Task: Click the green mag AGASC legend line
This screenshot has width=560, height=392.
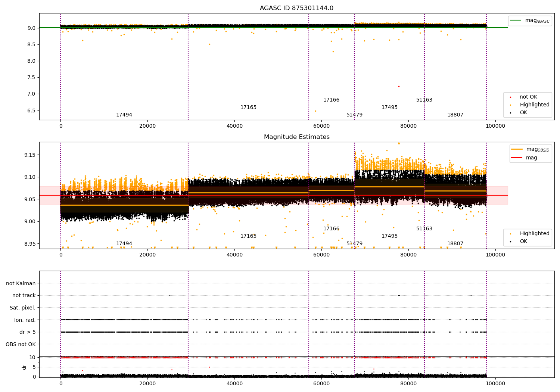Action: coord(516,21)
